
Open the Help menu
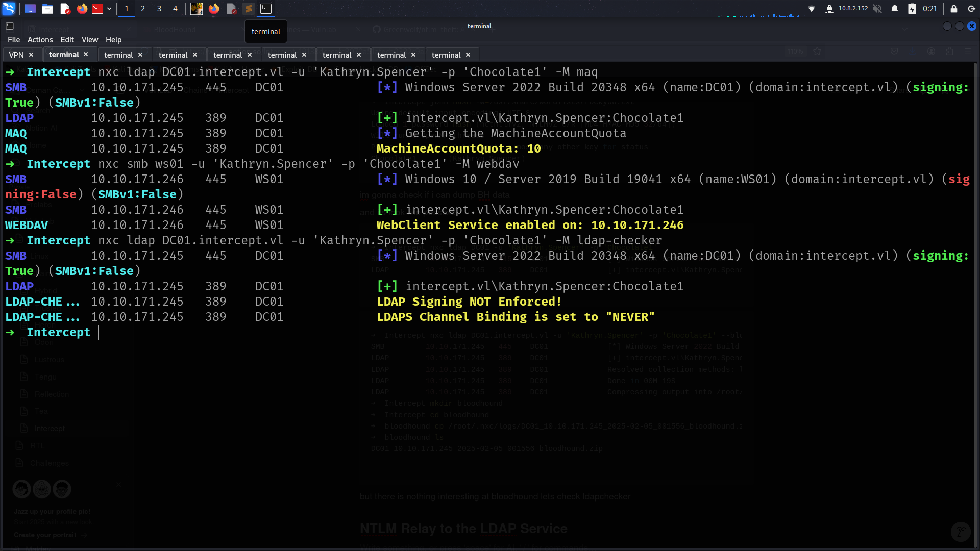(113, 40)
